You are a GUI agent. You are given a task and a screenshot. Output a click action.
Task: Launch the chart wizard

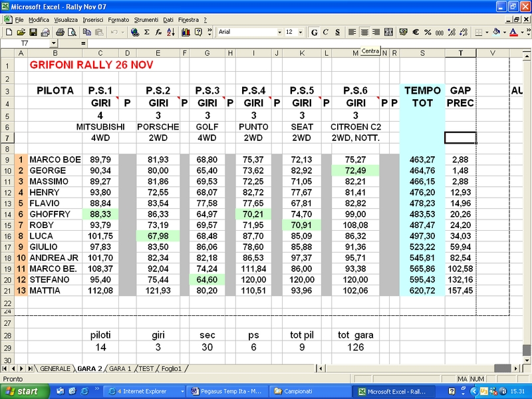[186, 32]
